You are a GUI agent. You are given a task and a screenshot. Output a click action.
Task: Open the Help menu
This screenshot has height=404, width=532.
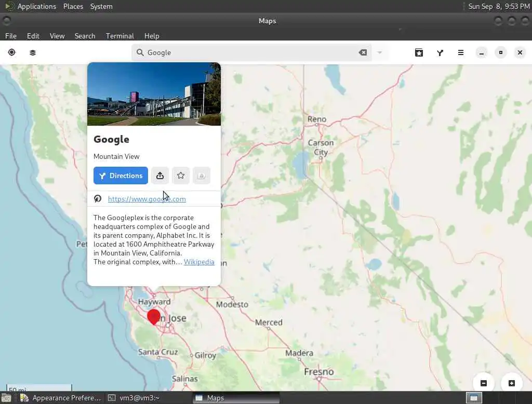(152, 36)
